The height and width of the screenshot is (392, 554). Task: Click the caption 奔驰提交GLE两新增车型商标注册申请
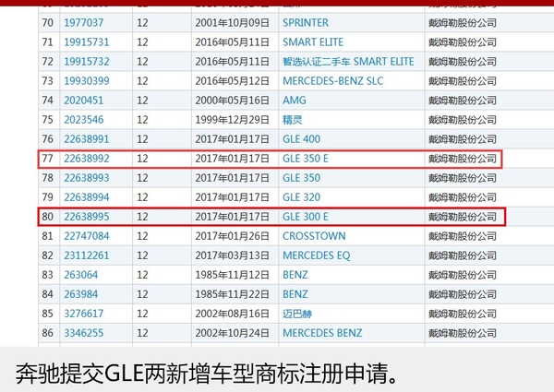207,374
